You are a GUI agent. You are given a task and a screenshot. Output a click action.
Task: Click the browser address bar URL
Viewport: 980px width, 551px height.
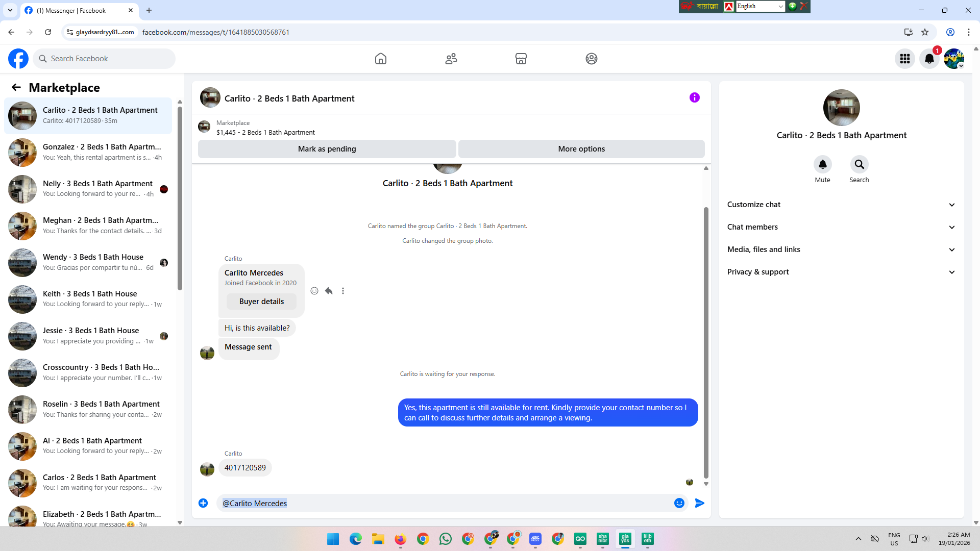point(215,32)
